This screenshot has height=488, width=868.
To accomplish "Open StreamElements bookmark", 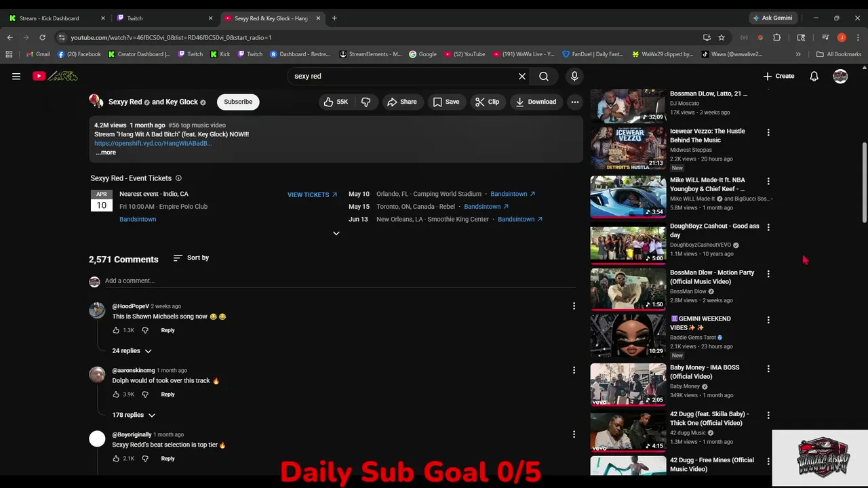I will tap(371, 54).
